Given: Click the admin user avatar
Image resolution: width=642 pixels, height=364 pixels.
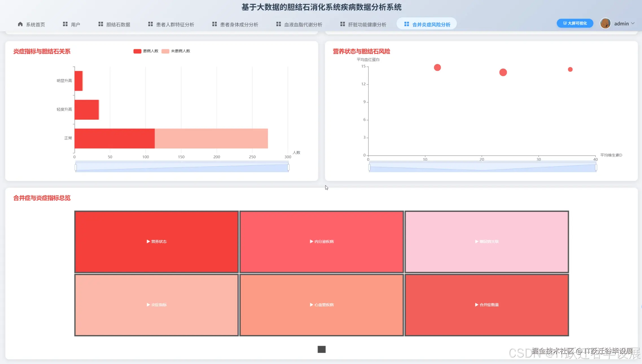Looking at the screenshot, I should pos(605,23).
